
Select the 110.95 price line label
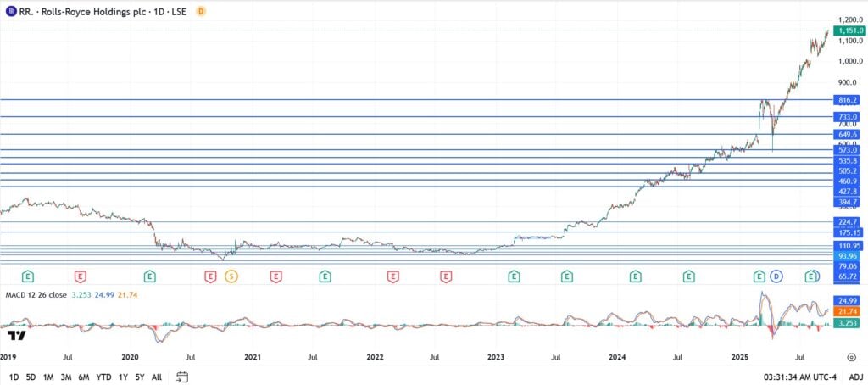(849, 245)
